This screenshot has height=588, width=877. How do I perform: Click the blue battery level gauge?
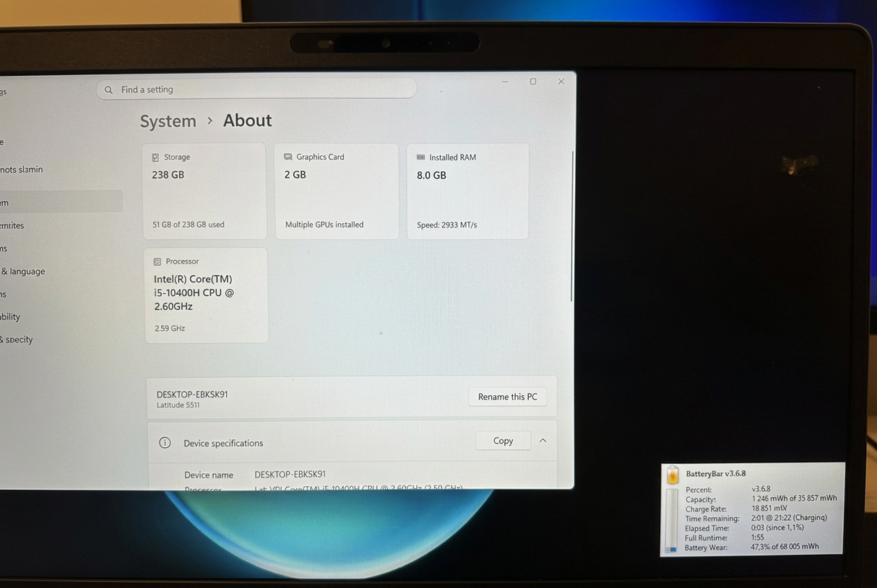pos(672,520)
